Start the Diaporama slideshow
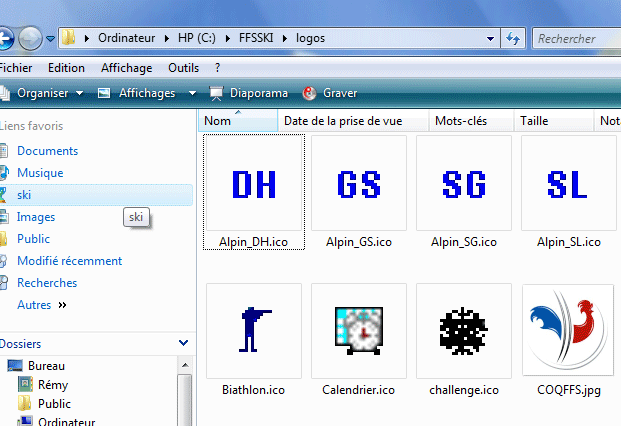This screenshot has height=426, width=621. [x=249, y=93]
